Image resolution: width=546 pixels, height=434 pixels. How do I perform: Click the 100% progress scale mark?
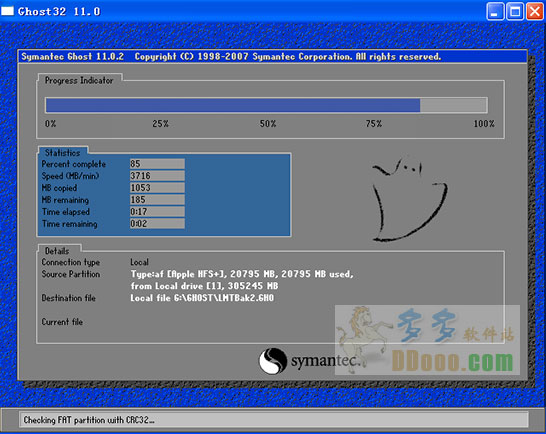[484, 124]
